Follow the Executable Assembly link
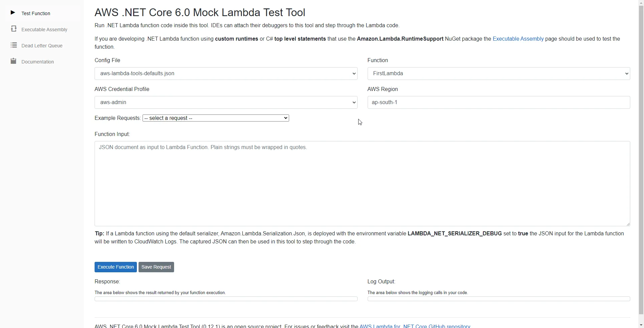Viewport: 644px width, 328px height. (518, 39)
